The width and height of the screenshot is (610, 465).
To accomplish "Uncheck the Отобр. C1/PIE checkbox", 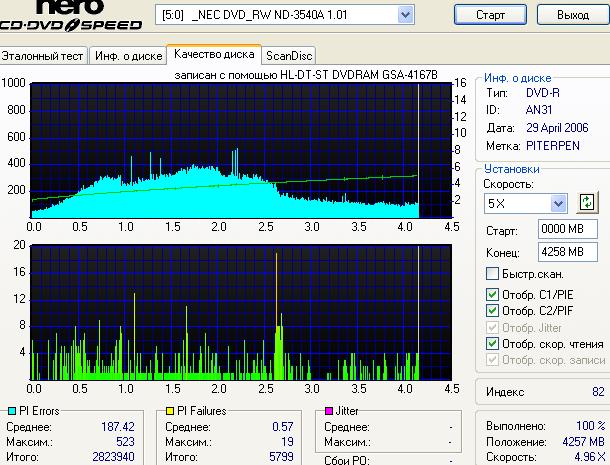I will (492, 294).
